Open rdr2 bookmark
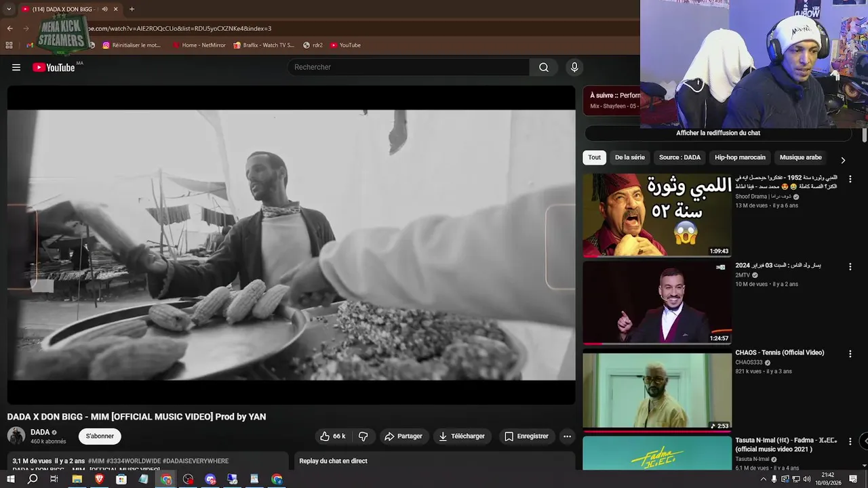The height and width of the screenshot is (488, 868). (x=313, y=45)
